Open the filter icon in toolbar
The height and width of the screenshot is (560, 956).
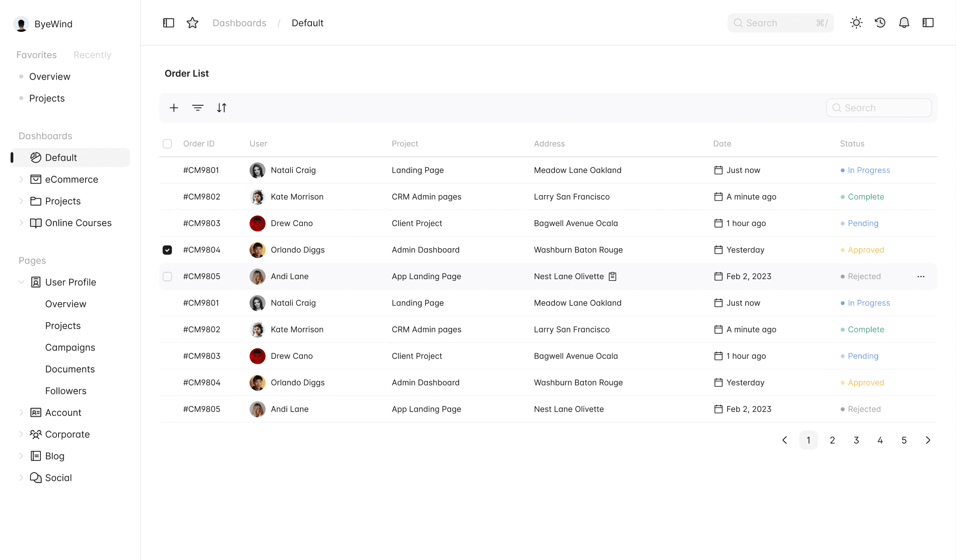[x=197, y=108]
